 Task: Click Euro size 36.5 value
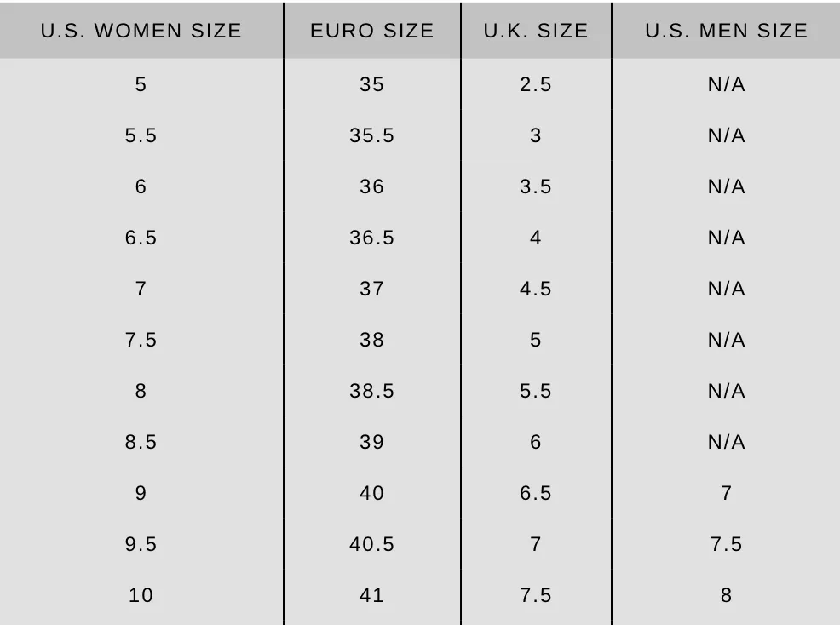(371, 238)
